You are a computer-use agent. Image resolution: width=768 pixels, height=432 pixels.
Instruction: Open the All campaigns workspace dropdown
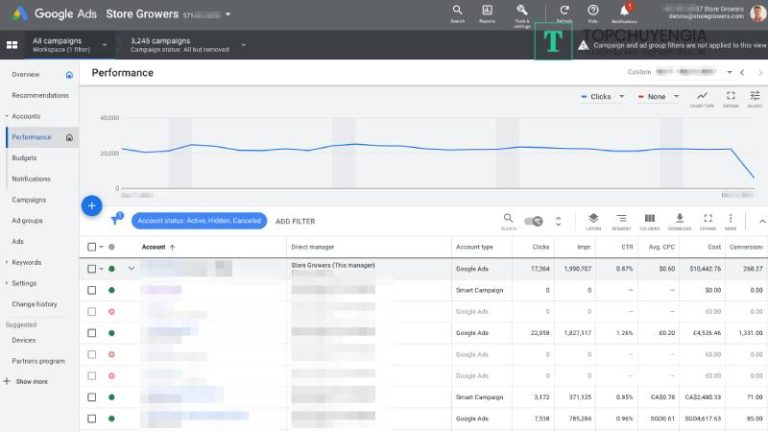104,45
